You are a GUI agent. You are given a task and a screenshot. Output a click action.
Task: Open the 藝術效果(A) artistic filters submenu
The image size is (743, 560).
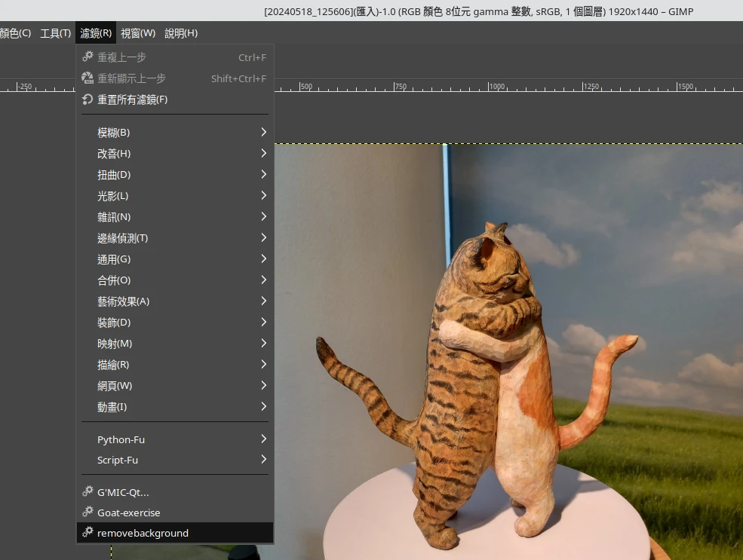point(123,301)
